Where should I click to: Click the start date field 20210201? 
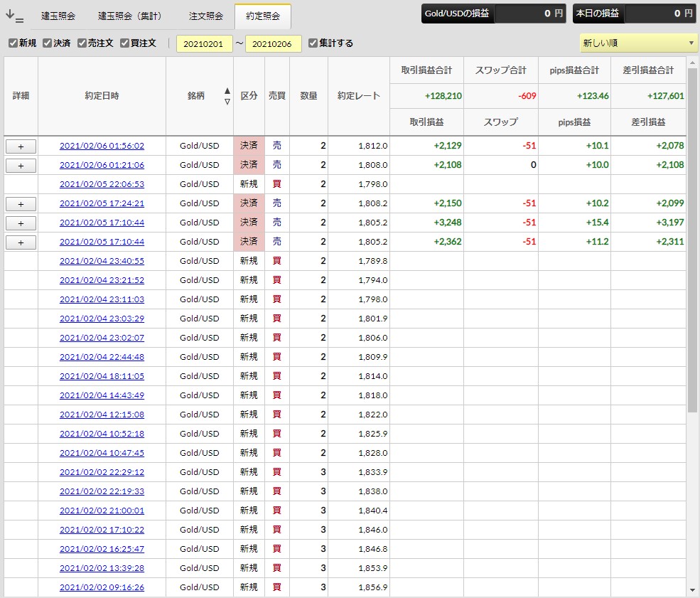(205, 44)
